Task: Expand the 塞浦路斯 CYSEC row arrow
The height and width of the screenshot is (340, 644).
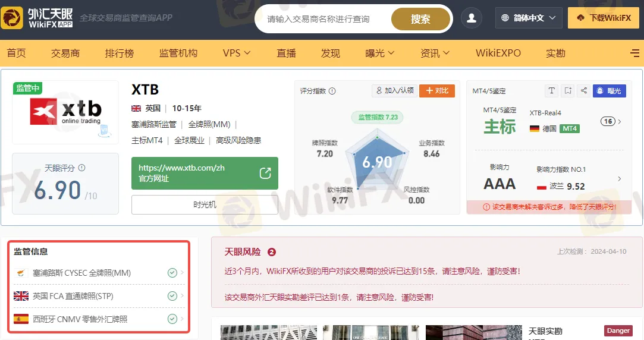Action: pyautogui.click(x=182, y=272)
